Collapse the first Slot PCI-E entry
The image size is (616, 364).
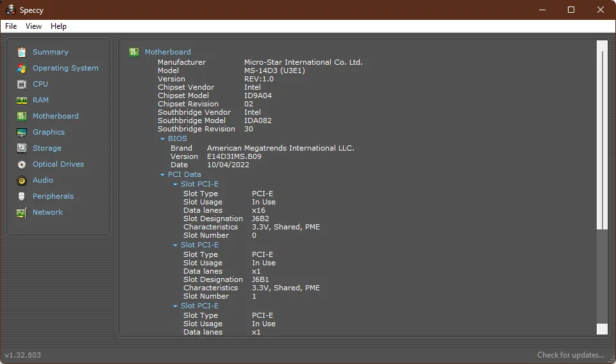pyautogui.click(x=176, y=185)
